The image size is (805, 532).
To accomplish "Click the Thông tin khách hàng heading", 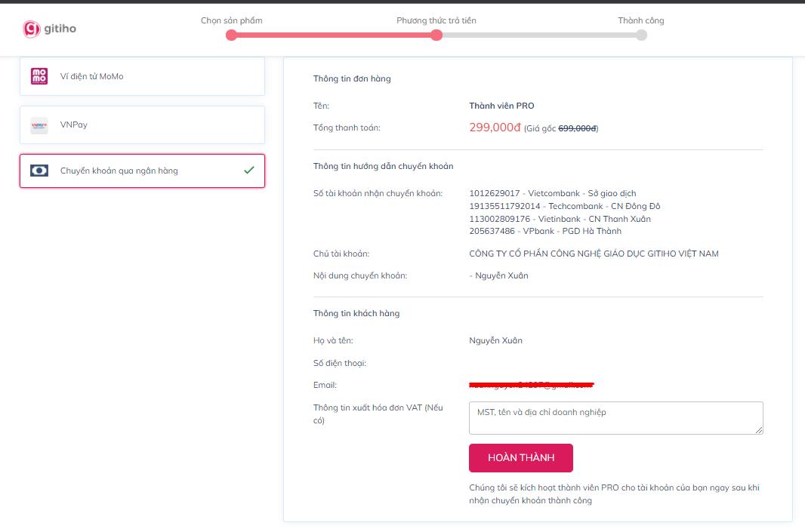I will pyautogui.click(x=356, y=313).
